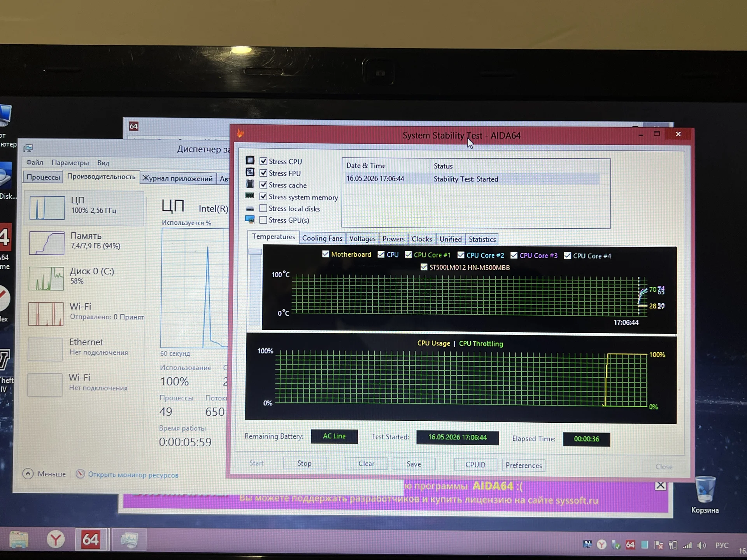Select ЦП in the Task Manager sidebar

pos(84,208)
